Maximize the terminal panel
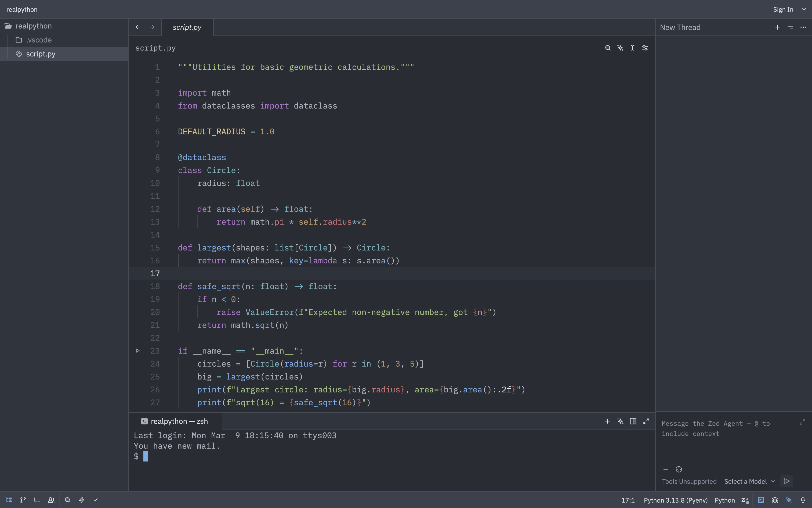 coord(646,421)
